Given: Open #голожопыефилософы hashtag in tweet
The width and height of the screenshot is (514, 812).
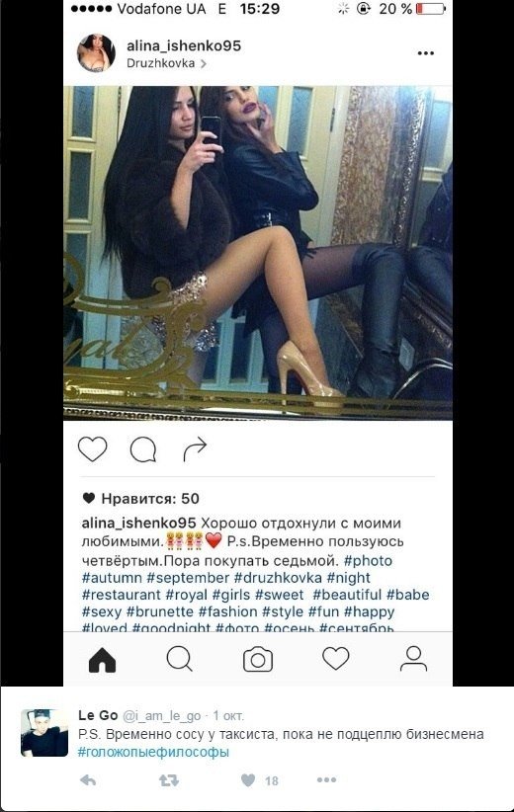Looking at the screenshot, I should (x=153, y=752).
